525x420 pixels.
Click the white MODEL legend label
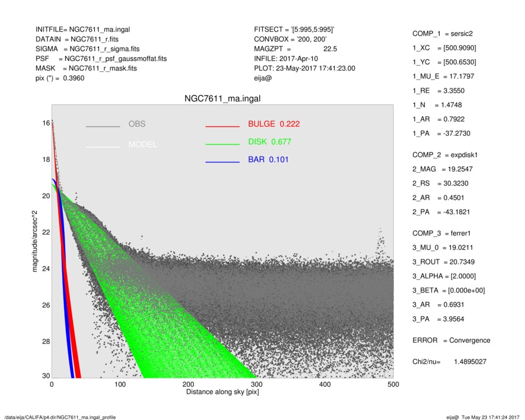(x=142, y=144)
